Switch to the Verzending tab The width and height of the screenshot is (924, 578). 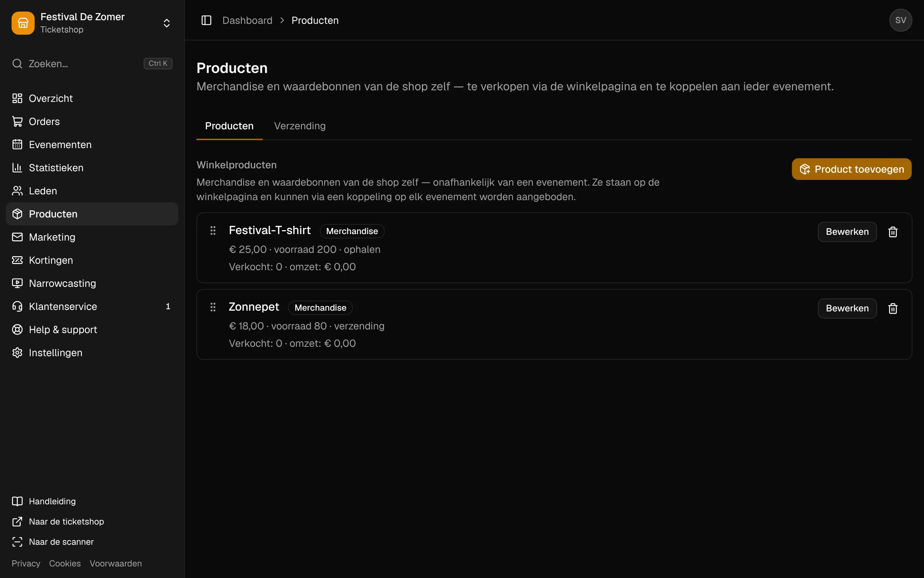coord(300,126)
